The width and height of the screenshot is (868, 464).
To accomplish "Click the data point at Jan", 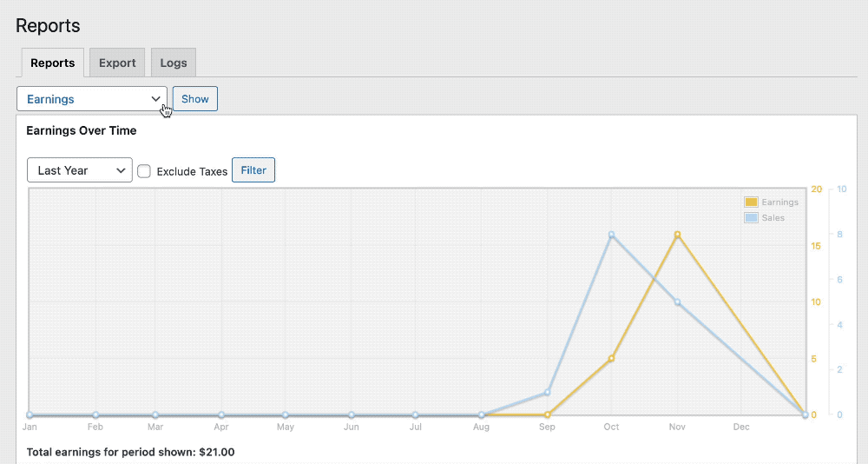I will point(30,414).
